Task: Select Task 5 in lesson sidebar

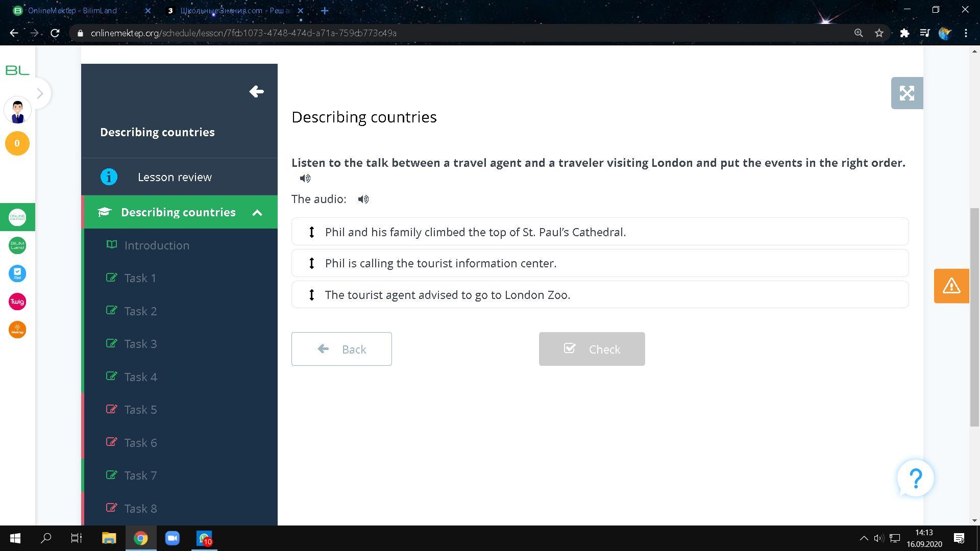Action: click(140, 410)
